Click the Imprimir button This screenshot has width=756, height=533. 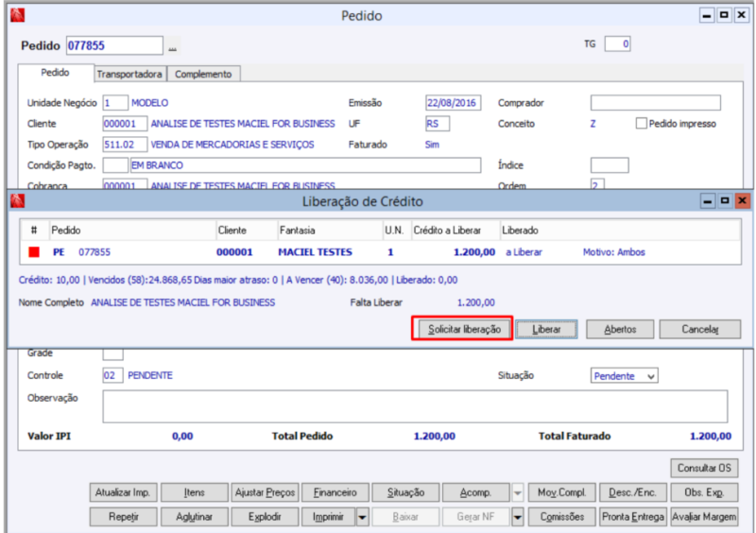click(329, 517)
